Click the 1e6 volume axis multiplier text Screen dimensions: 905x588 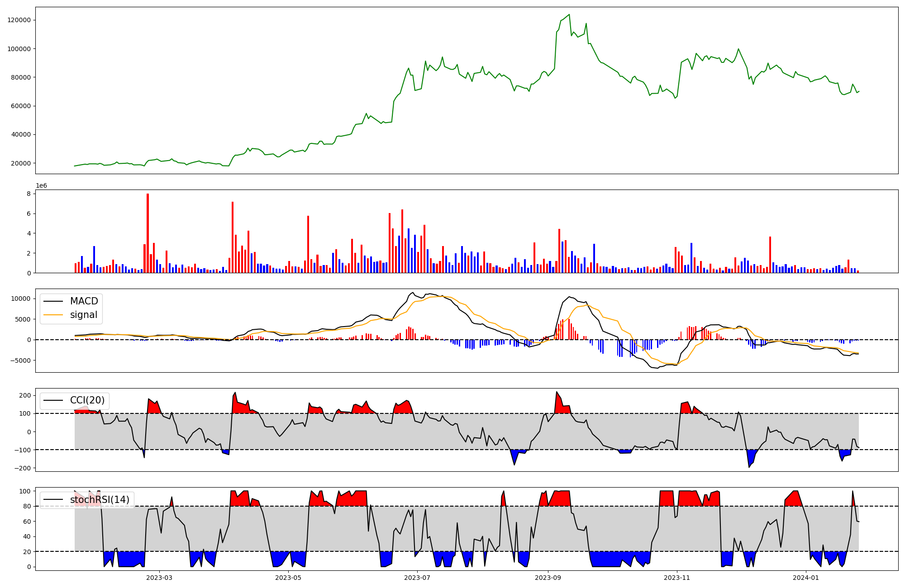(x=41, y=186)
